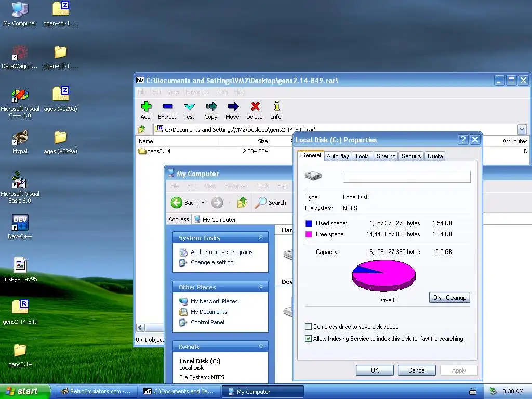
Task: Click the 7-Zip horizontal scrollbar left arrow
Action: (140, 328)
